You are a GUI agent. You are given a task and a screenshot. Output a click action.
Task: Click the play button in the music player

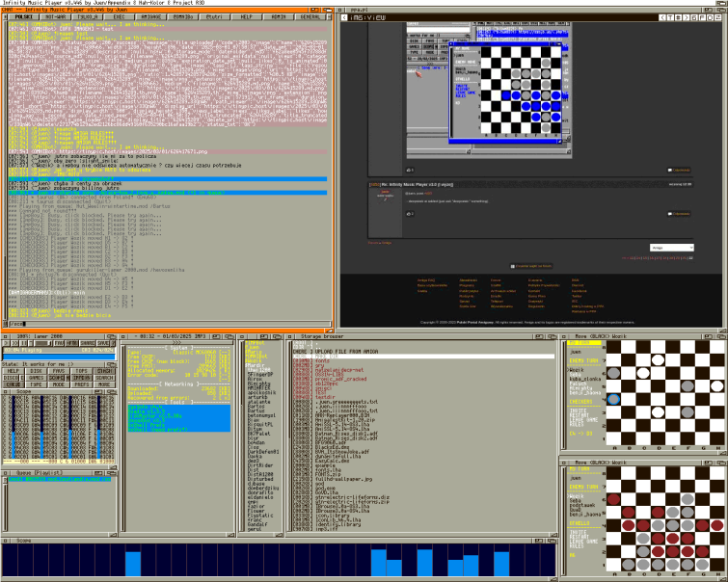point(6,343)
